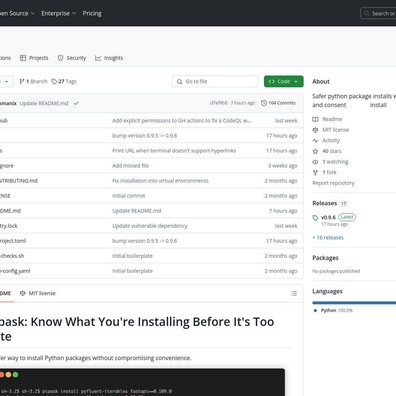Click the Report repository link
This screenshot has width=396, height=396.
pyautogui.click(x=333, y=183)
